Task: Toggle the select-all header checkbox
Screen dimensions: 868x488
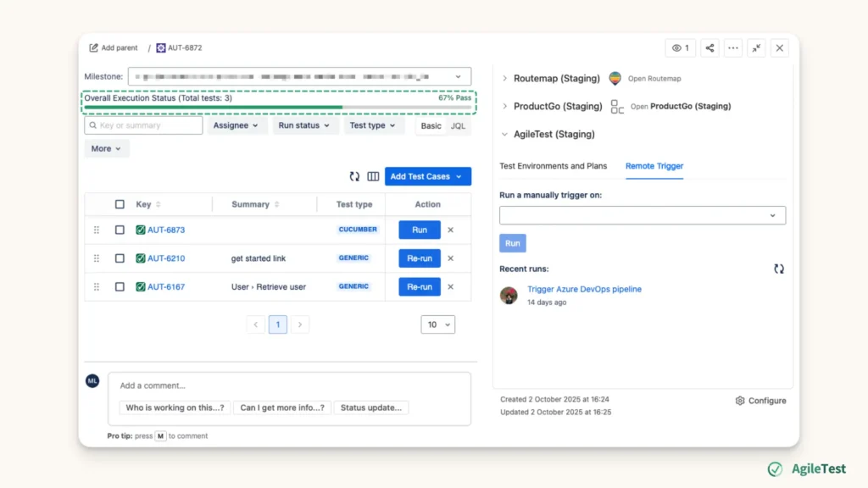Action: (120, 204)
